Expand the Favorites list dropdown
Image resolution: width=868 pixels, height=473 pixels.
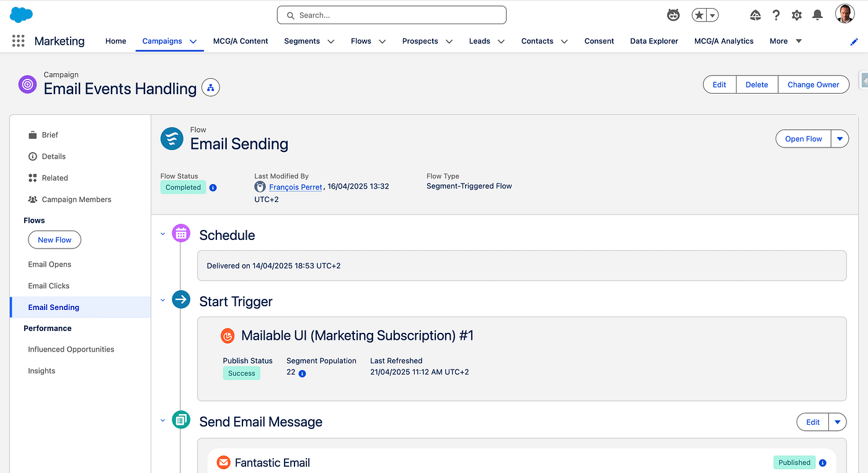click(713, 15)
